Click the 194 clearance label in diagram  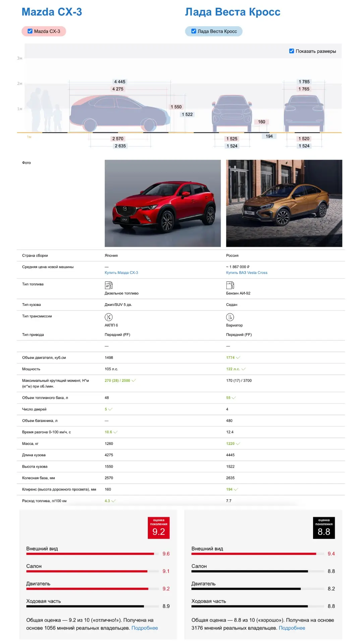(x=269, y=136)
